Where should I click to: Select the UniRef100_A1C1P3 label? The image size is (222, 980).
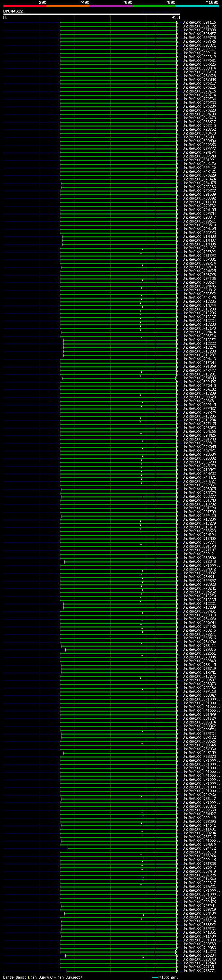tap(199, 328)
